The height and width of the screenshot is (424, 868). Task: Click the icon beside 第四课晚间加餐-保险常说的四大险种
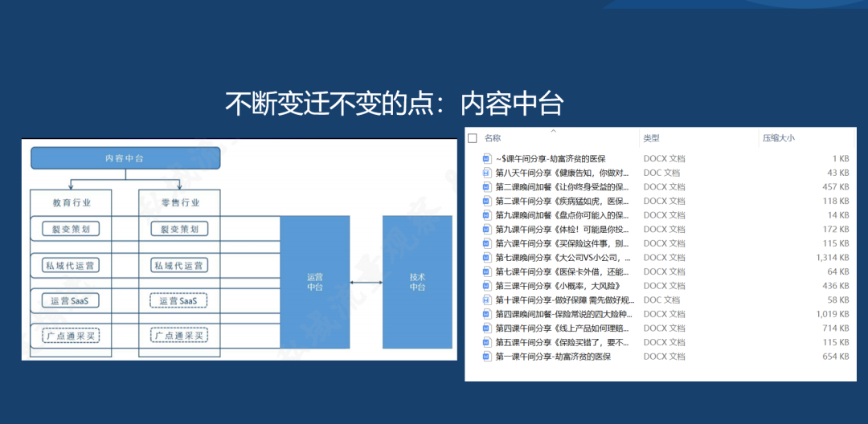486,314
